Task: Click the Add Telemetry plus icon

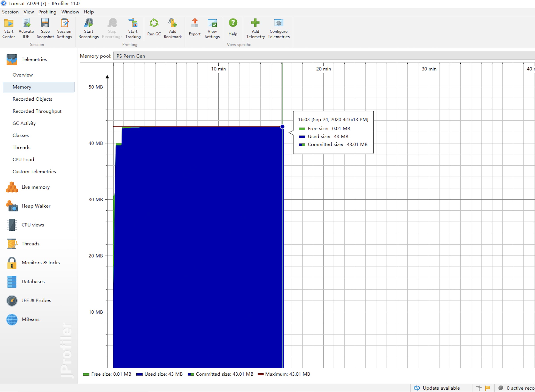Action: 255,23
